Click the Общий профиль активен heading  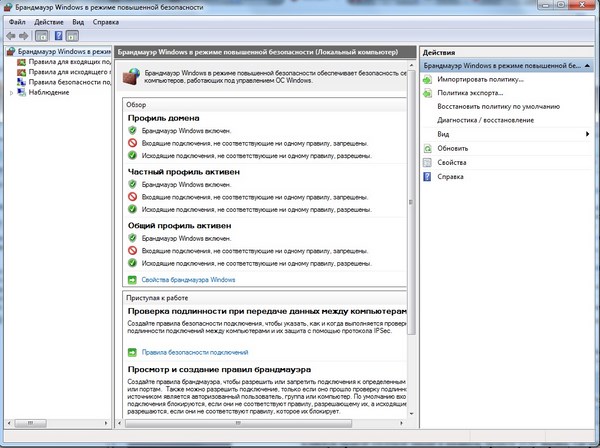(179, 226)
